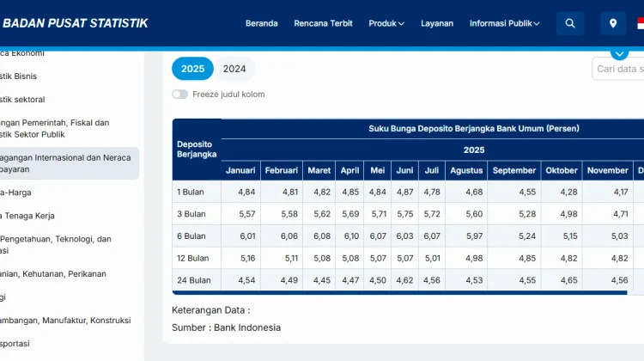644x361 pixels.
Task: Toggle Freeze judul kolom switch
Action: click(x=180, y=95)
